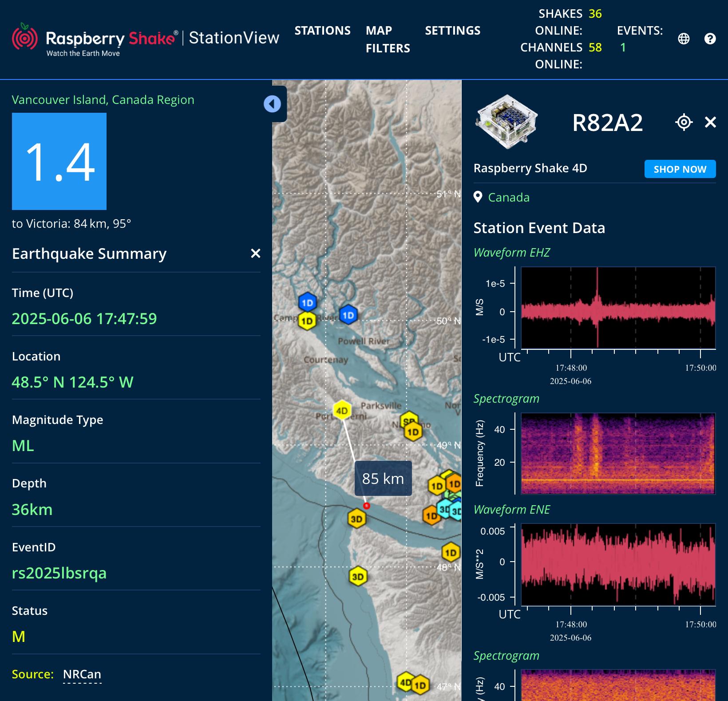Click the status value M

pyautogui.click(x=19, y=637)
